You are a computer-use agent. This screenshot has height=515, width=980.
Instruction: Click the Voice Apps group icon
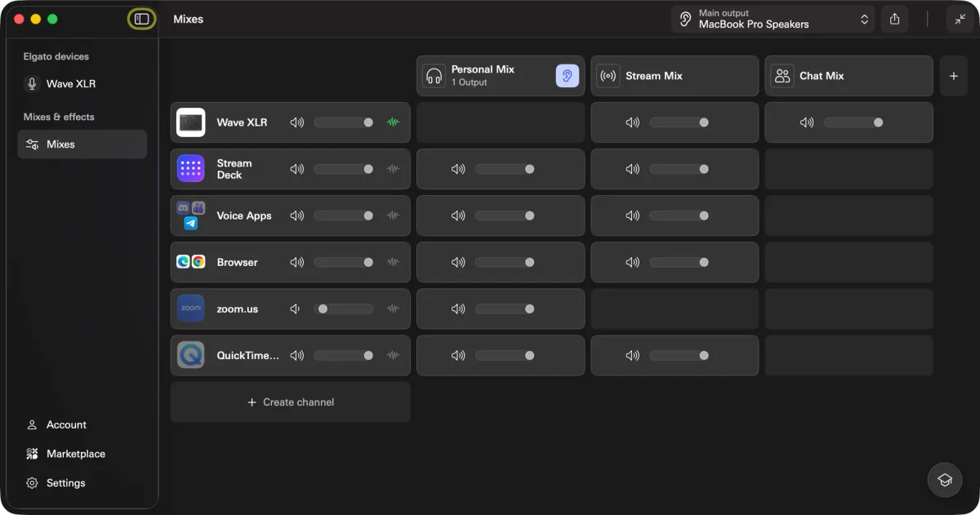point(191,215)
